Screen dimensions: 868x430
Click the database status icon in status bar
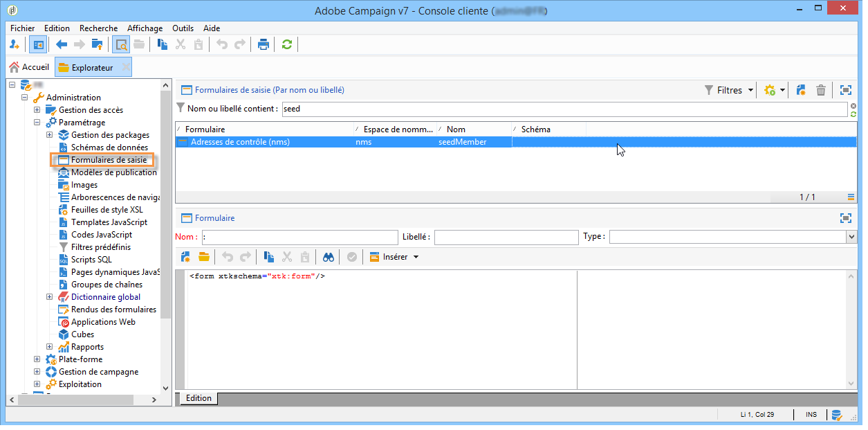(x=836, y=415)
